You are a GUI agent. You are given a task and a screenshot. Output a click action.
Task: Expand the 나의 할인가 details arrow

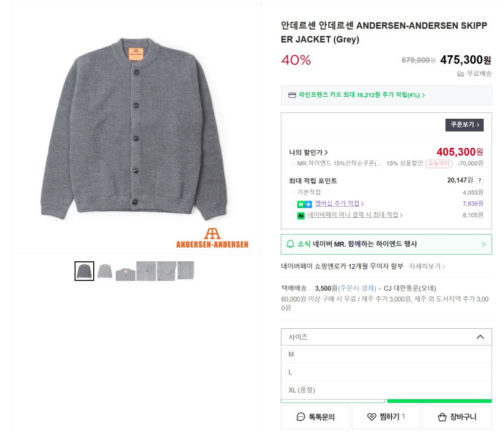(327, 153)
